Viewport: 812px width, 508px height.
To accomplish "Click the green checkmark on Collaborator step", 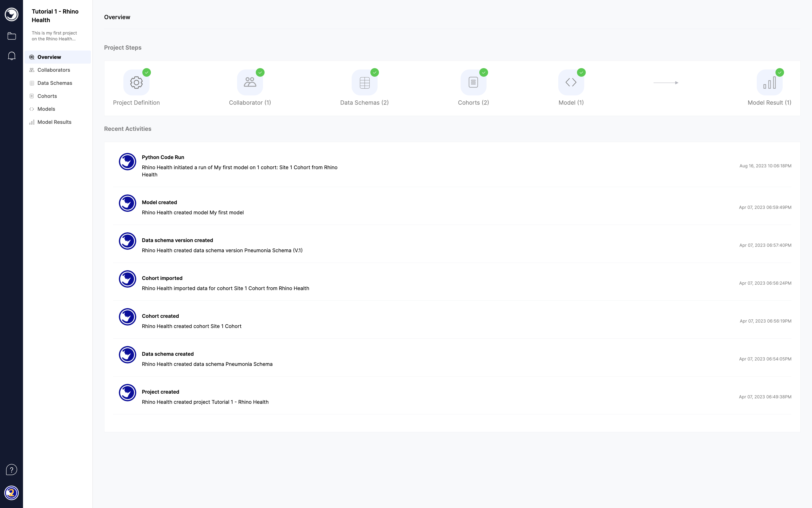I will pyautogui.click(x=260, y=73).
